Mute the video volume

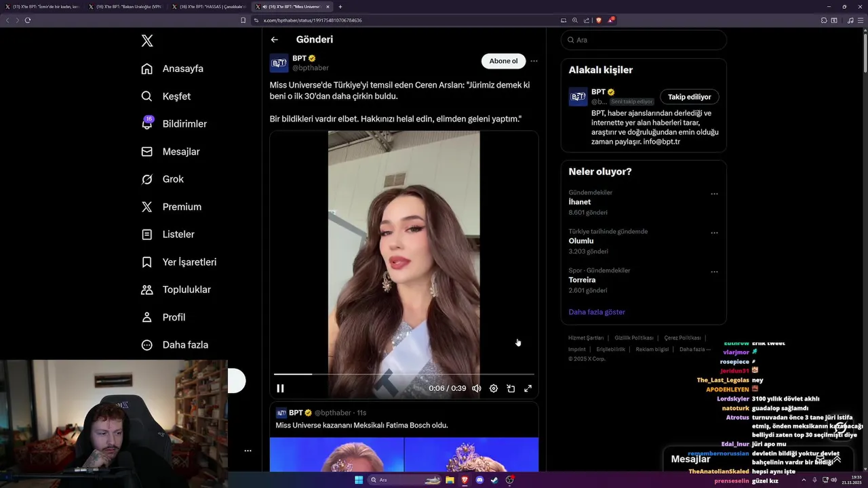pyautogui.click(x=477, y=388)
